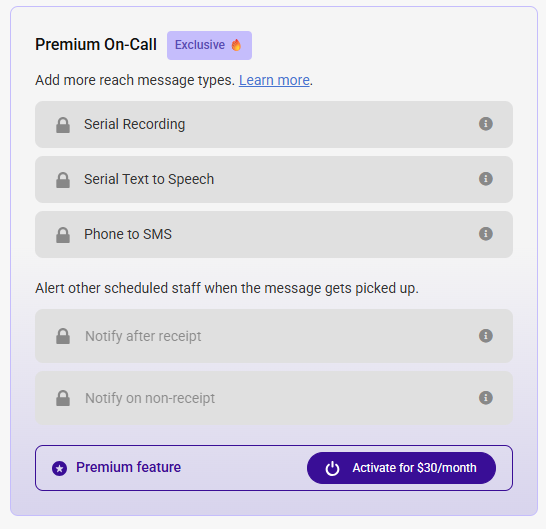The image size is (546, 529).
Task: Click the lock icon beside Serial Recording
Action: click(63, 125)
